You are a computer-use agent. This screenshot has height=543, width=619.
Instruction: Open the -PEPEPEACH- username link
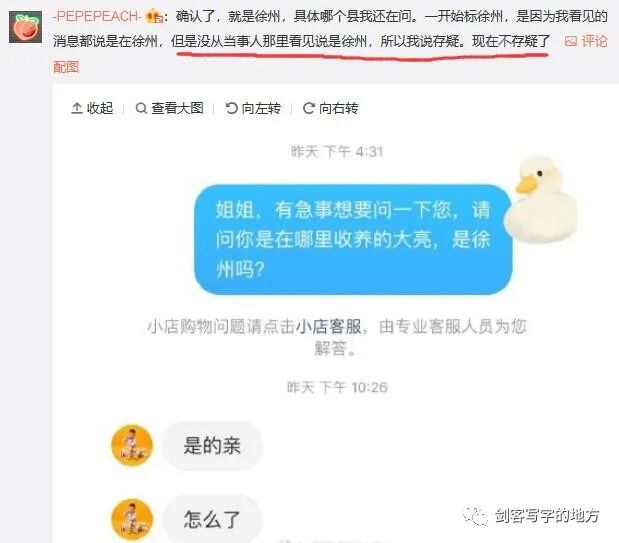pos(97,17)
